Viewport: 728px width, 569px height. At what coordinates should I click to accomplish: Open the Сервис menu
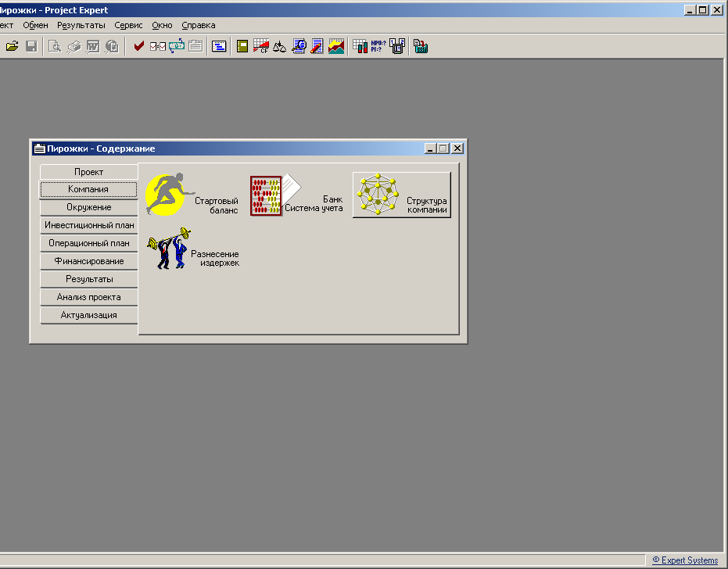click(128, 25)
